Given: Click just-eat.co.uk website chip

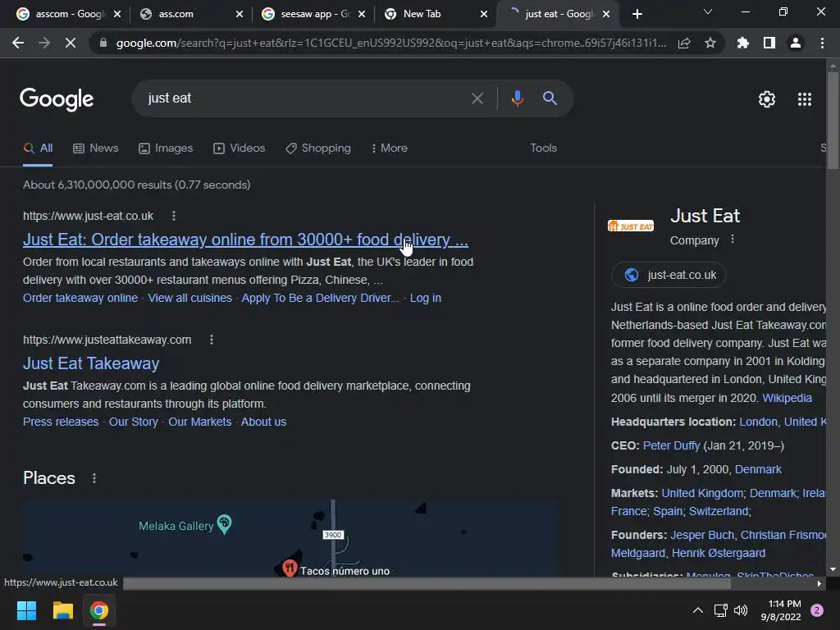Looking at the screenshot, I should pyautogui.click(x=669, y=275).
